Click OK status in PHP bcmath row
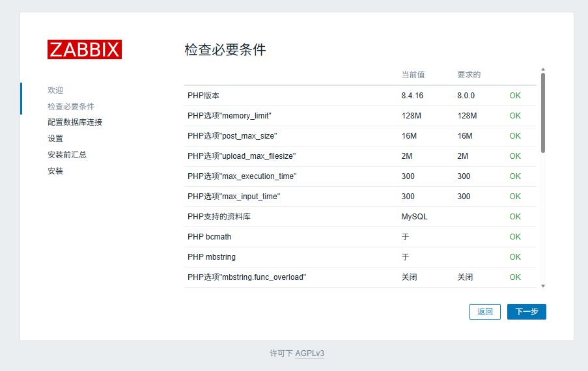 click(515, 237)
